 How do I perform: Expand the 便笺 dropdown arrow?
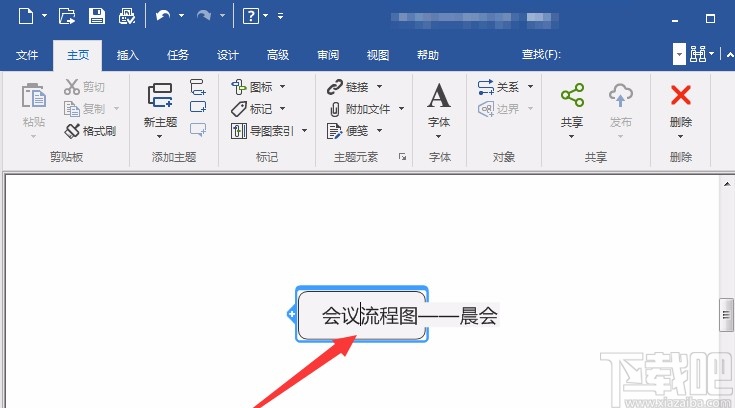pos(379,131)
